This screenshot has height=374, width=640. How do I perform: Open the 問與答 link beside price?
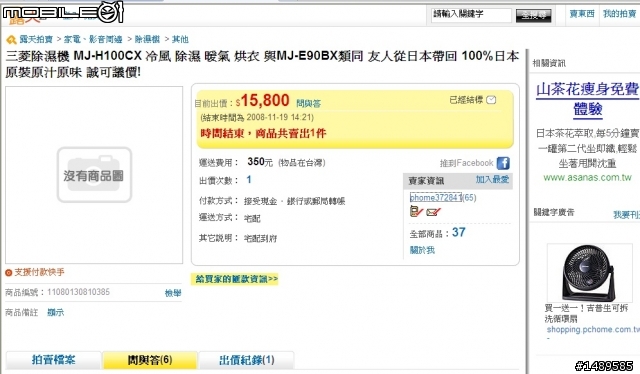coord(308,104)
